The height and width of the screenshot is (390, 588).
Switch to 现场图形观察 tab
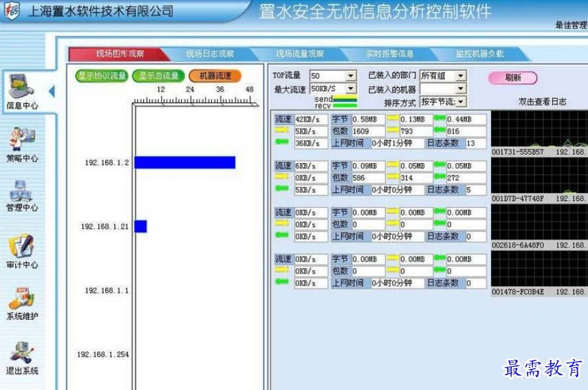[x=120, y=54]
